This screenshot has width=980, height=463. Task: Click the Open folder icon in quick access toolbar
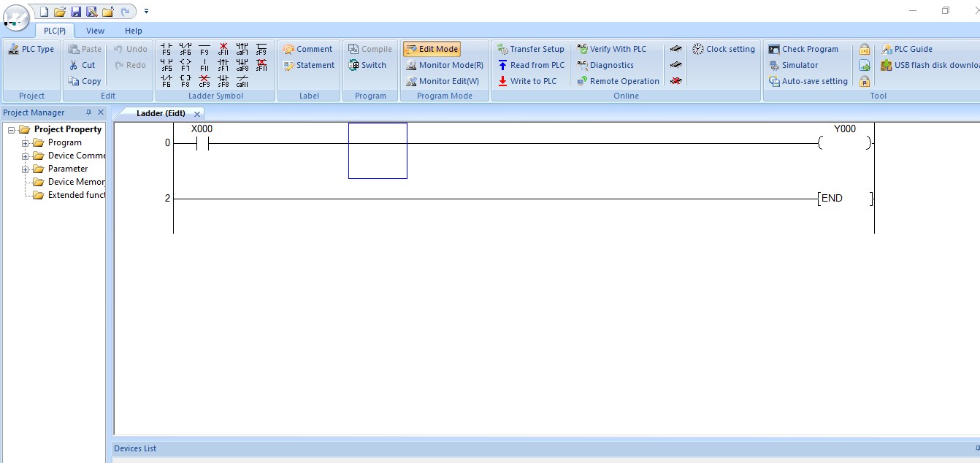tap(60, 12)
